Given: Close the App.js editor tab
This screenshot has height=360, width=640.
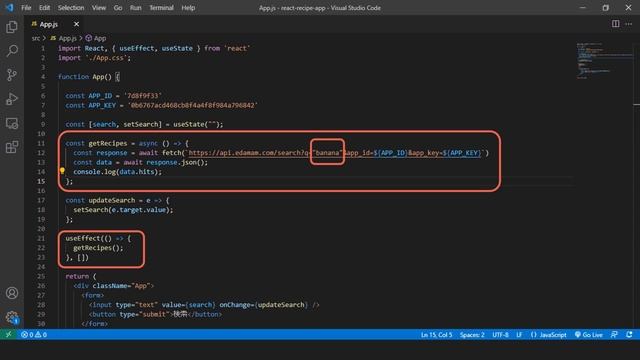Looking at the screenshot, I should click(76, 24).
